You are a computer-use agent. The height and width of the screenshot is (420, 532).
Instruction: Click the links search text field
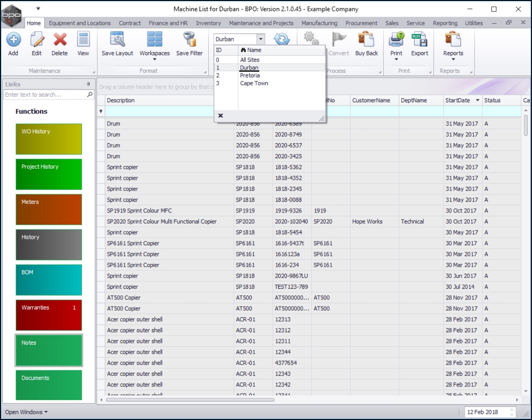click(45, 95)
